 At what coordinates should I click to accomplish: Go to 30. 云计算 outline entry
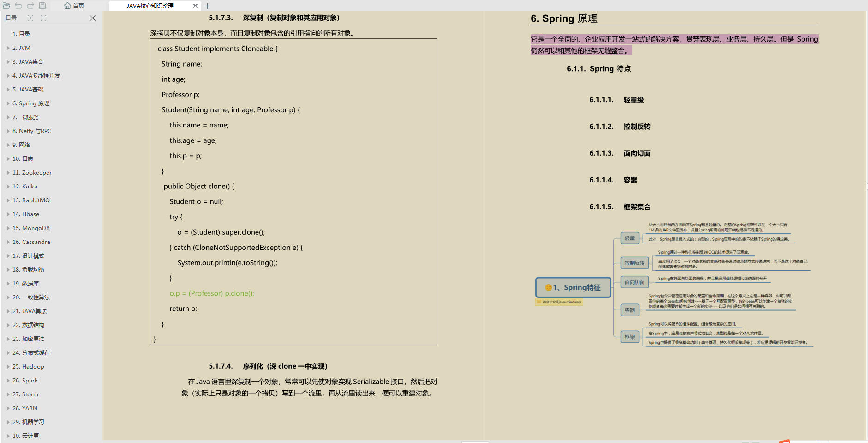25,436
